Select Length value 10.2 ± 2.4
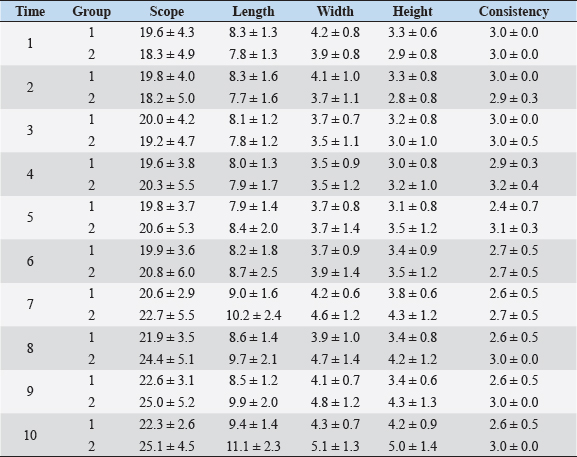Image resolution: width=577 pixels, height=457 pixels. 253,315
